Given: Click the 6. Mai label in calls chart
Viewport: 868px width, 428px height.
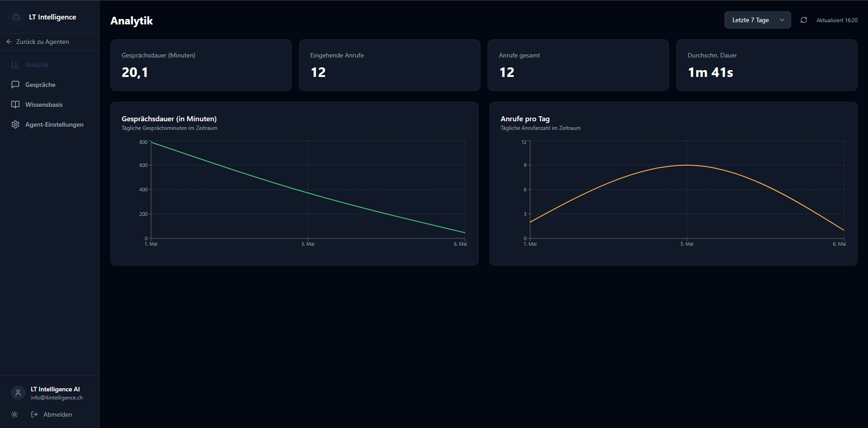Looking at the screenshot, I should pos(840,244).
